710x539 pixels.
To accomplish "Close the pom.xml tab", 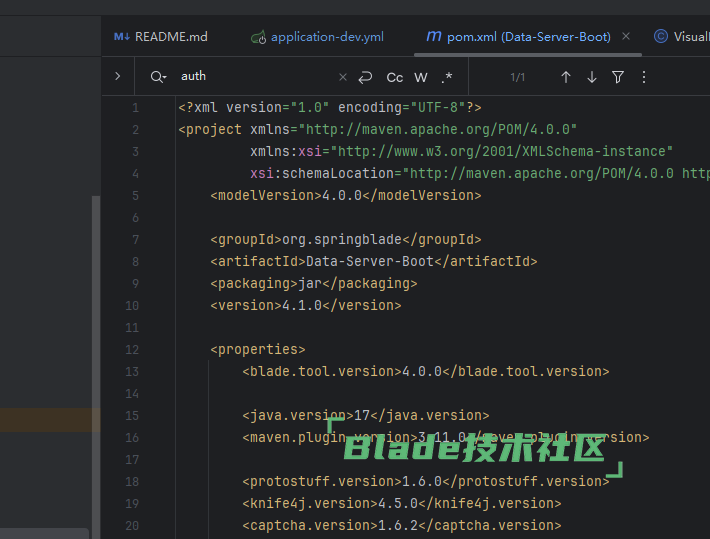I will pos(627,36).
